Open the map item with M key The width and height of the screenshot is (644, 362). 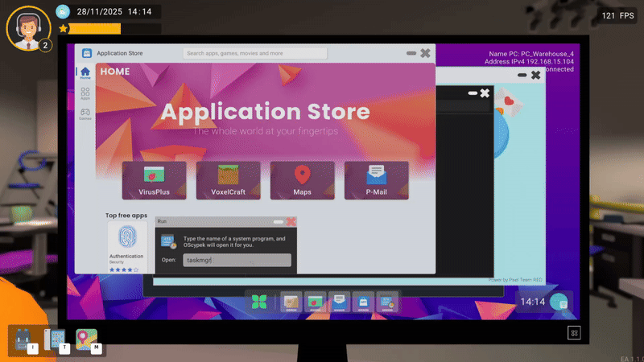(x=86, y=339)
